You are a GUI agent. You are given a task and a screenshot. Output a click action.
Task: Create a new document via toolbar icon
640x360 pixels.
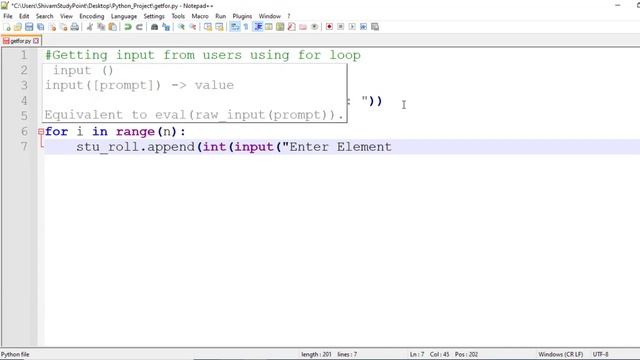click(x=7, y=27)
